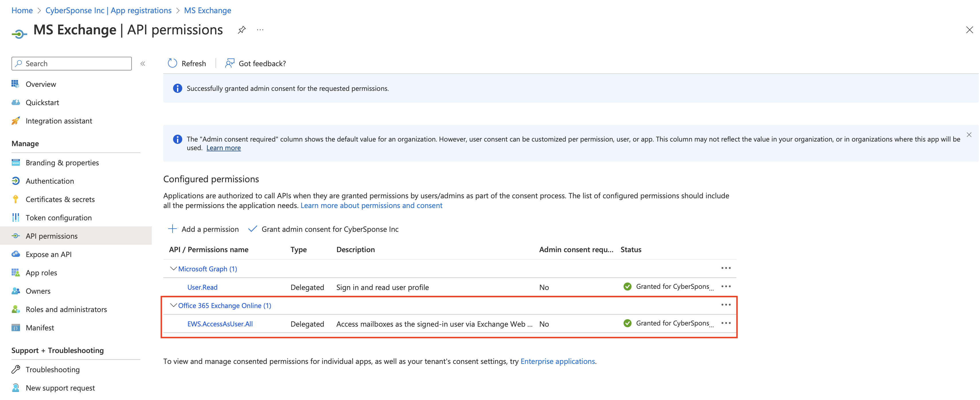Open Expose an API menu item
Image resolution: width=980 pixels, height=400 pixels.
point(48,254)
